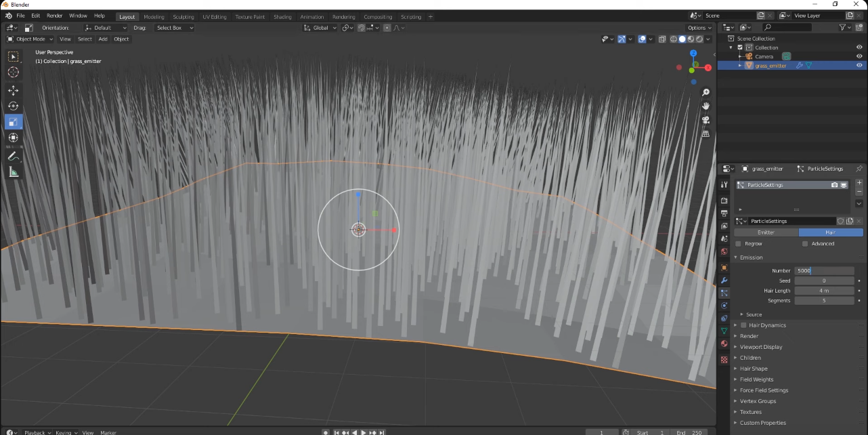Open the File menu

pos(20,16)
